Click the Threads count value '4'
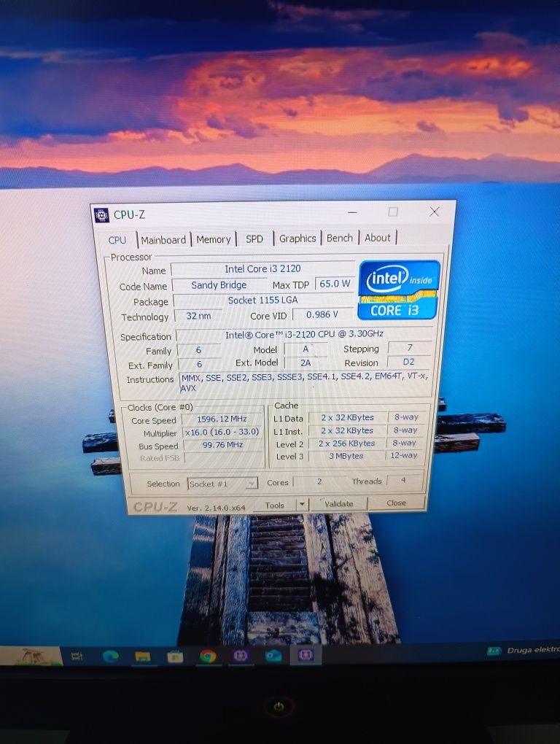The height and width of the screenshot is (744, 560). pos(403,480)
